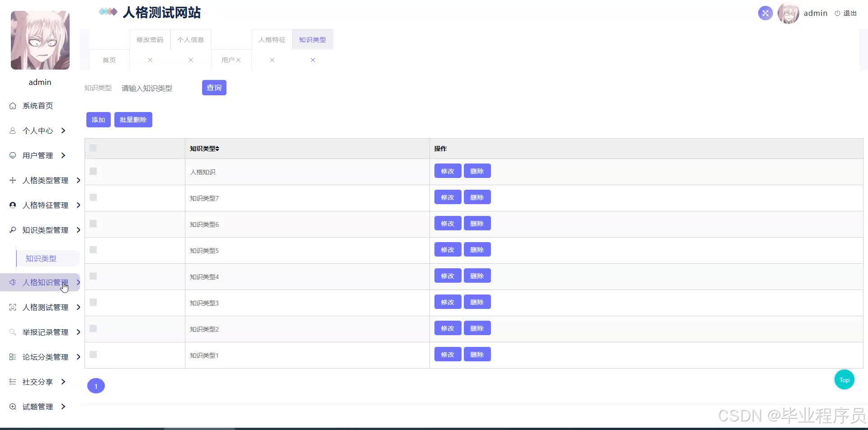
Task: Expand the 人格知识管理 menu chevron
Action: pyautogui.click(x=78, y=282)
